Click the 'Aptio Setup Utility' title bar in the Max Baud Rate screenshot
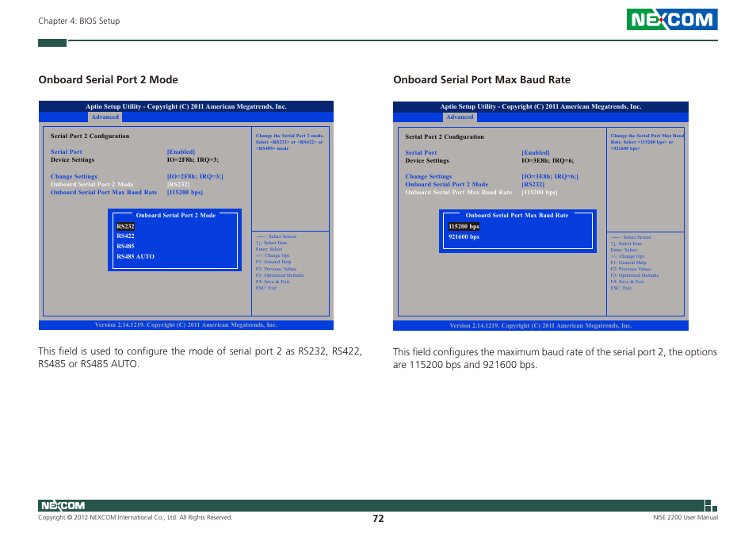The image size is (756, 533). click(x=540, y=106)
